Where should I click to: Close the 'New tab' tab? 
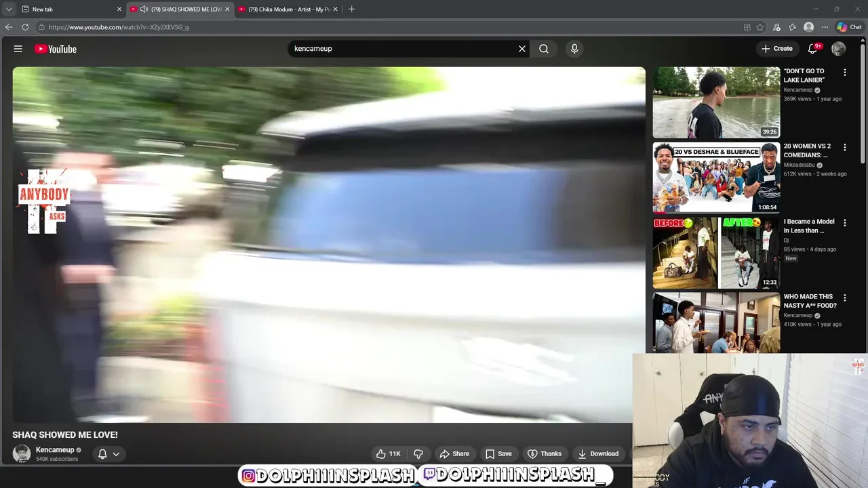coord(119,9)
